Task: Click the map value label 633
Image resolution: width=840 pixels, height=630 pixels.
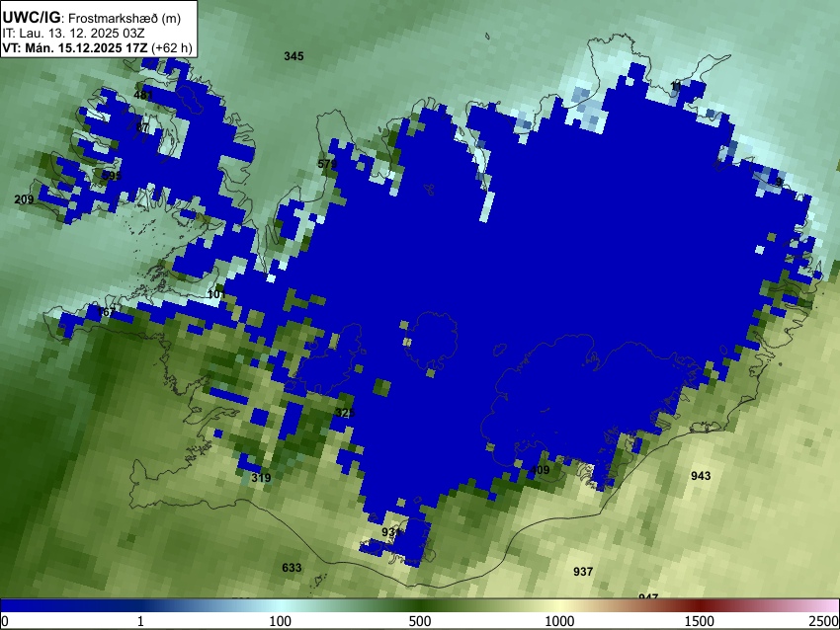Action: (x=292, y=568)
